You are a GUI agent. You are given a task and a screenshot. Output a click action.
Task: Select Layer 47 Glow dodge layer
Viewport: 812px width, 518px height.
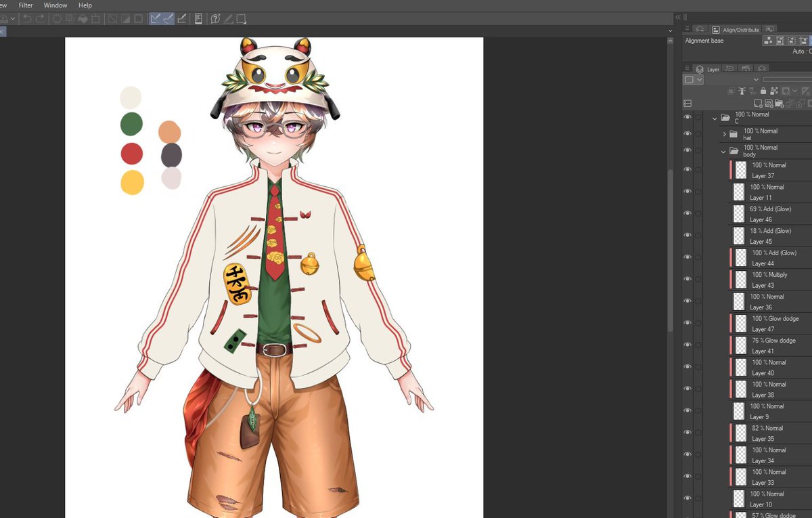point(771,324)
